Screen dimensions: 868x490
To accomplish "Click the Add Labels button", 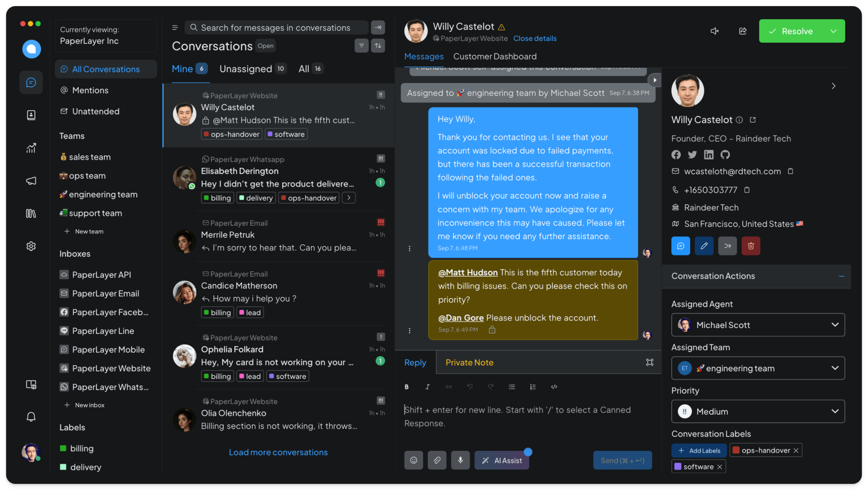I will click(x=699, y=451).
